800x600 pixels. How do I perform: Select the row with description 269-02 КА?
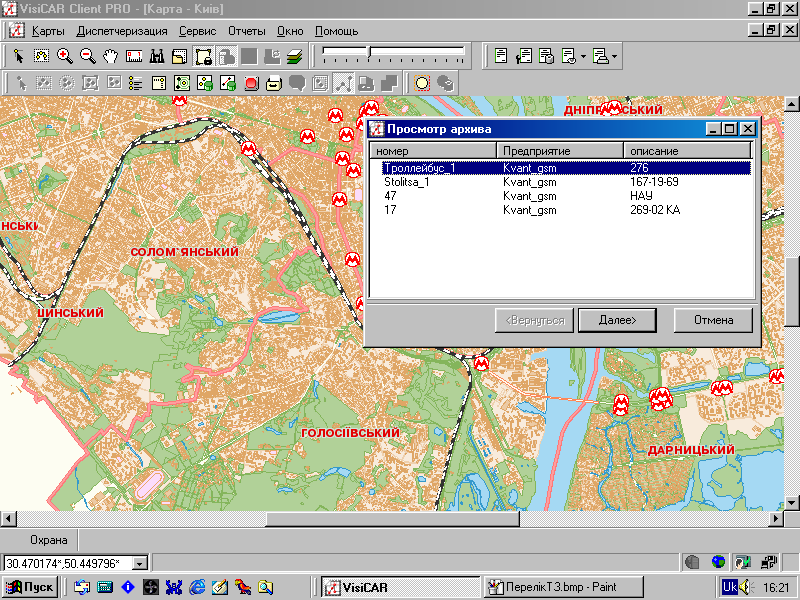click(566, 210)
